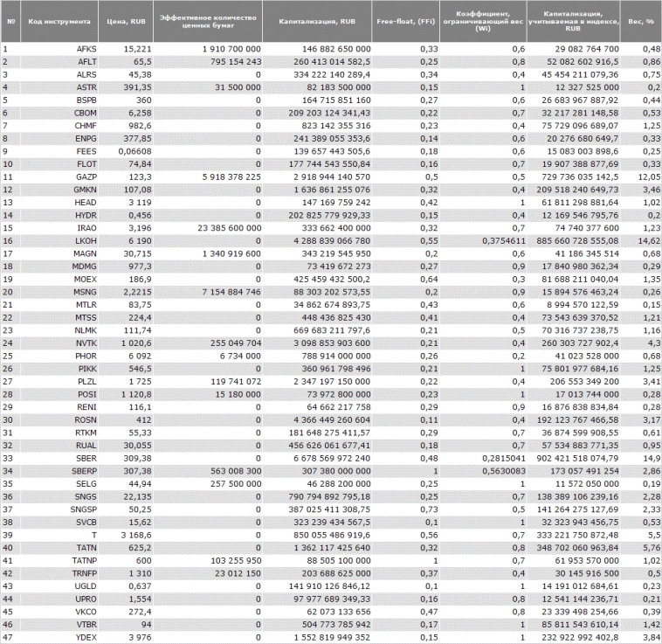Select the RTKM ticker cell

coord(59,433)
